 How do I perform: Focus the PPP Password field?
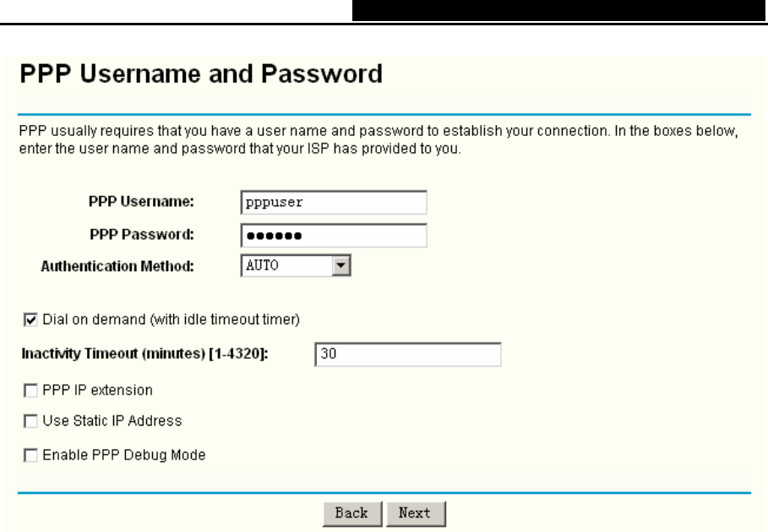pos(333,235)
